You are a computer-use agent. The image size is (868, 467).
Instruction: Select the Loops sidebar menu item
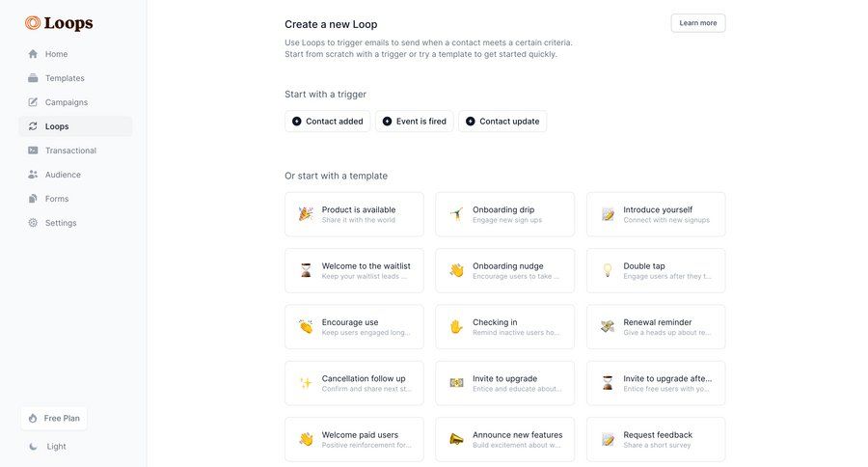tap(75, 126)
